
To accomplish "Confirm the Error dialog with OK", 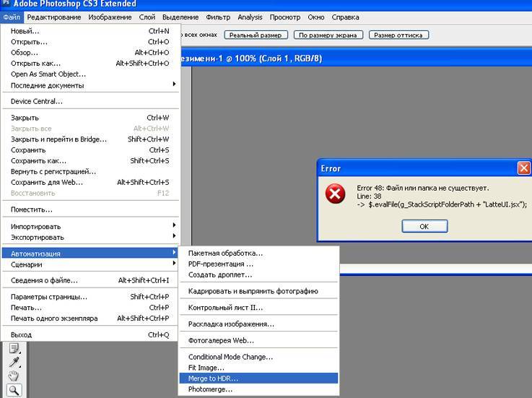I will point(424,226).
